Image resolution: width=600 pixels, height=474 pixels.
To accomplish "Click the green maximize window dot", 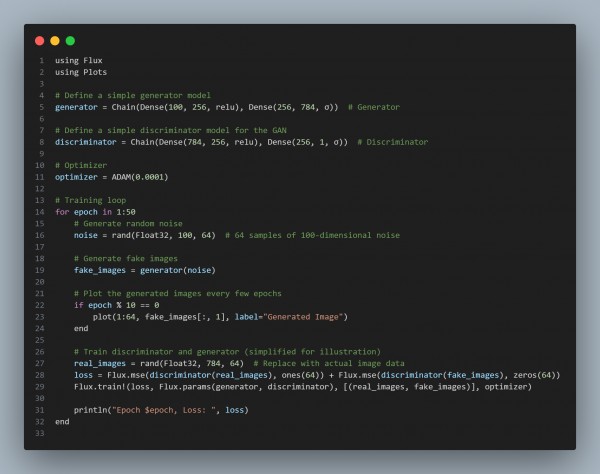I will pyautogui.click(x=70, y=41).
